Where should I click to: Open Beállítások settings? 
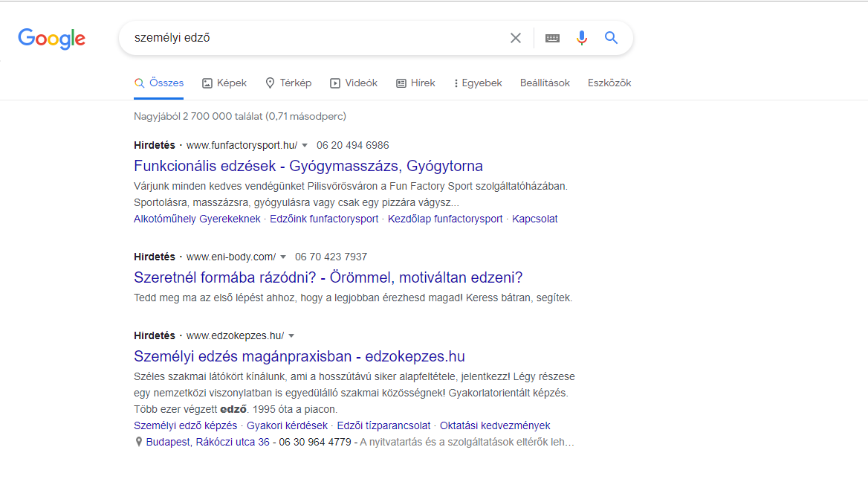[x=545, y=83]
